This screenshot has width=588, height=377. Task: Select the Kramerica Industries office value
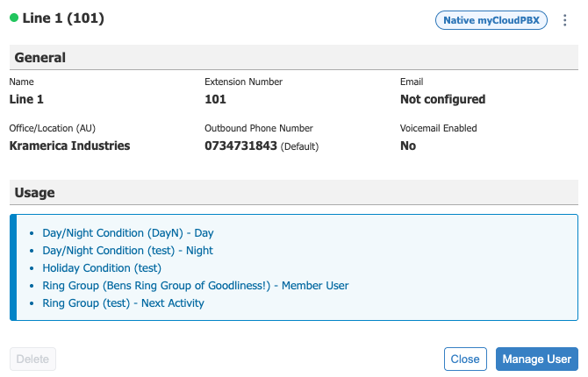pos(69,146)
